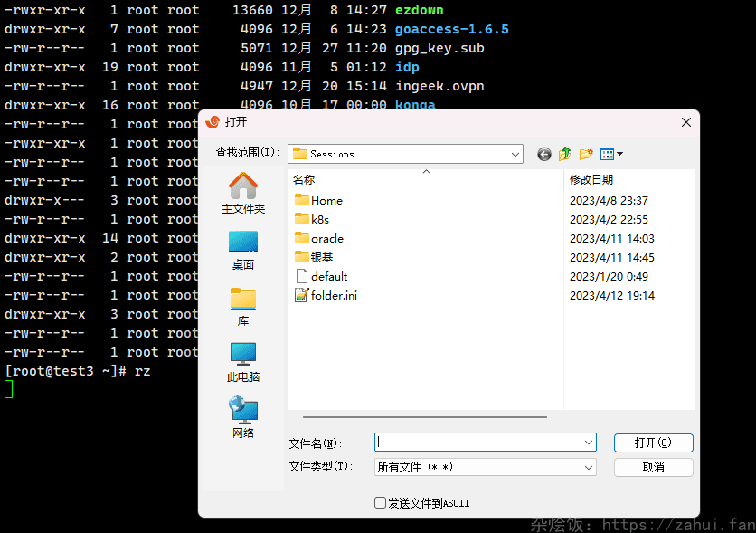Screen dimensions: 756x533
Task: Create a new folder in Sessions
Action: pos(584,154)
